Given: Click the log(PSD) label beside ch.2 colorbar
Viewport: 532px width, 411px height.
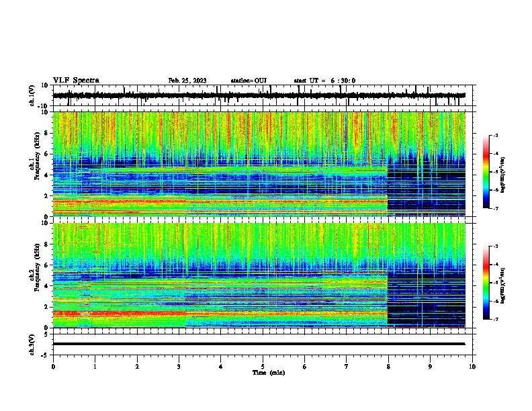Looking at the screenshot, I should (x=502, y=285).
